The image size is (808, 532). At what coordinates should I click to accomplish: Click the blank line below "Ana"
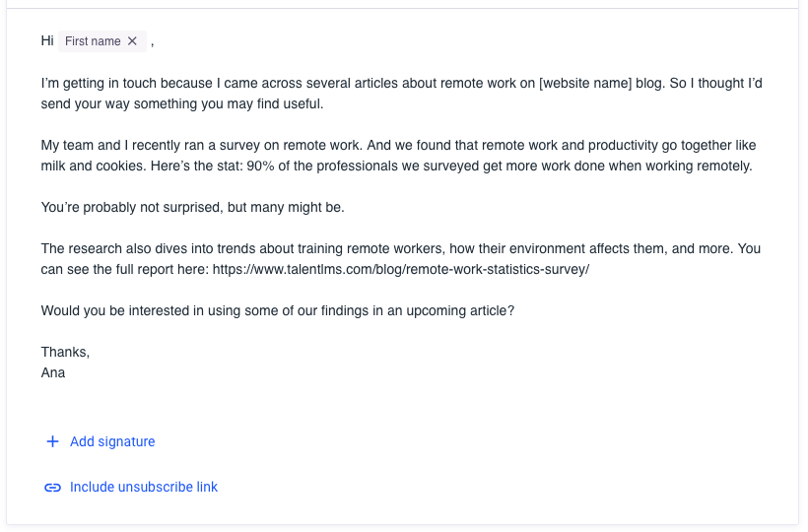click(x=197, y=399)
